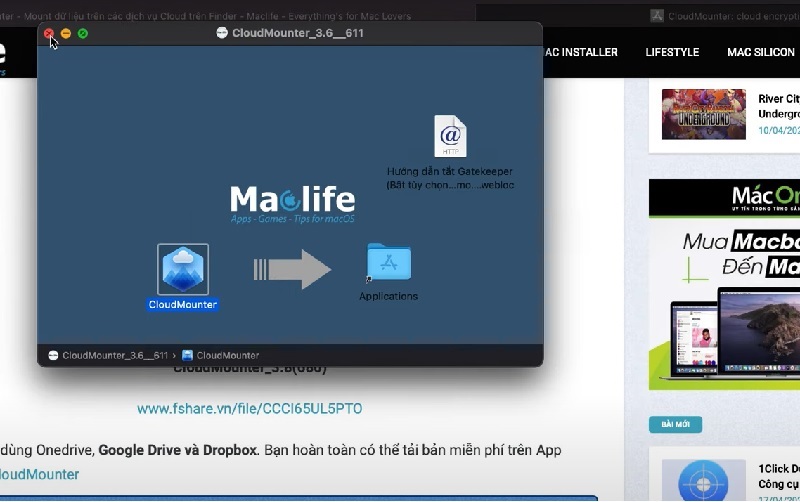800x502 pixels.
Task: Open the Gatekeeper guide webloc file
Action: 450,136
